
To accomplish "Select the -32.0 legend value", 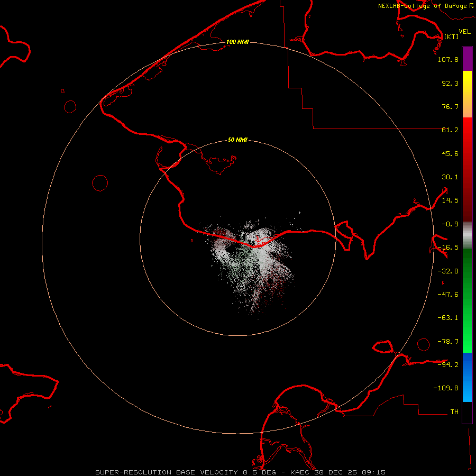I will (448, 271).
